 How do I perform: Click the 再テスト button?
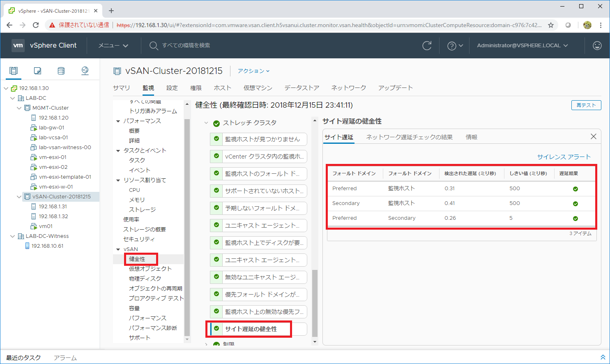[586, 105]
